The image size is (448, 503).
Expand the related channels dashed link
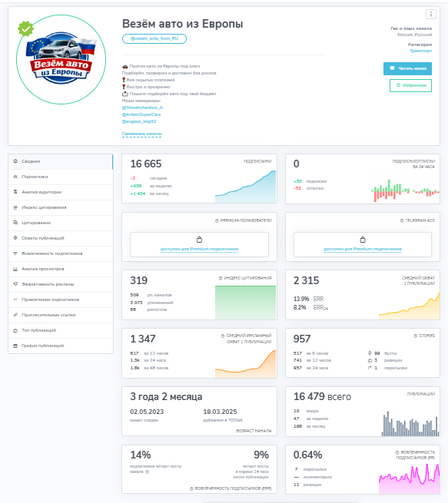point(141,134)
